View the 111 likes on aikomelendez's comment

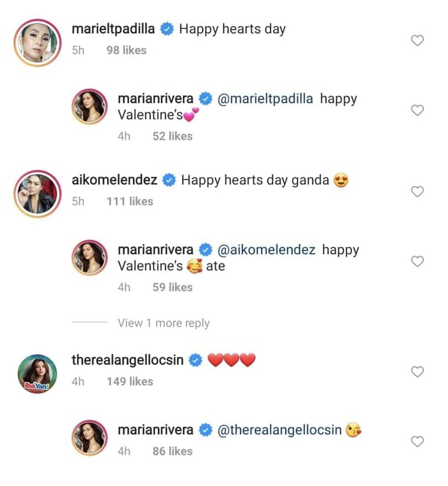click(130, 201)
